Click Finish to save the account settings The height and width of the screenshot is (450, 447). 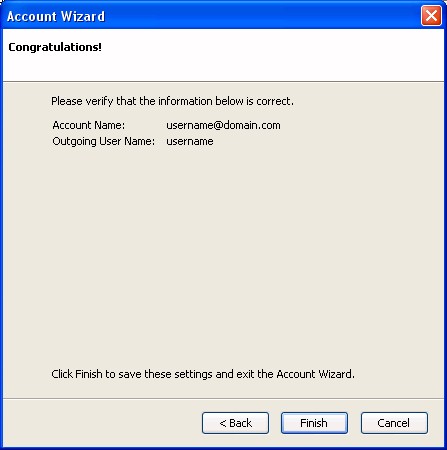[x=314, y=423]
